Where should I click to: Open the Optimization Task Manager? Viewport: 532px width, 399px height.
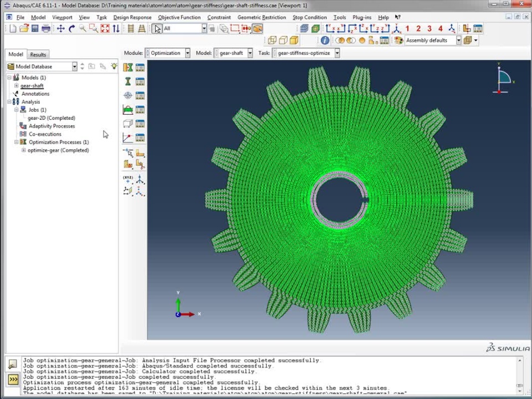pos(140,68)
